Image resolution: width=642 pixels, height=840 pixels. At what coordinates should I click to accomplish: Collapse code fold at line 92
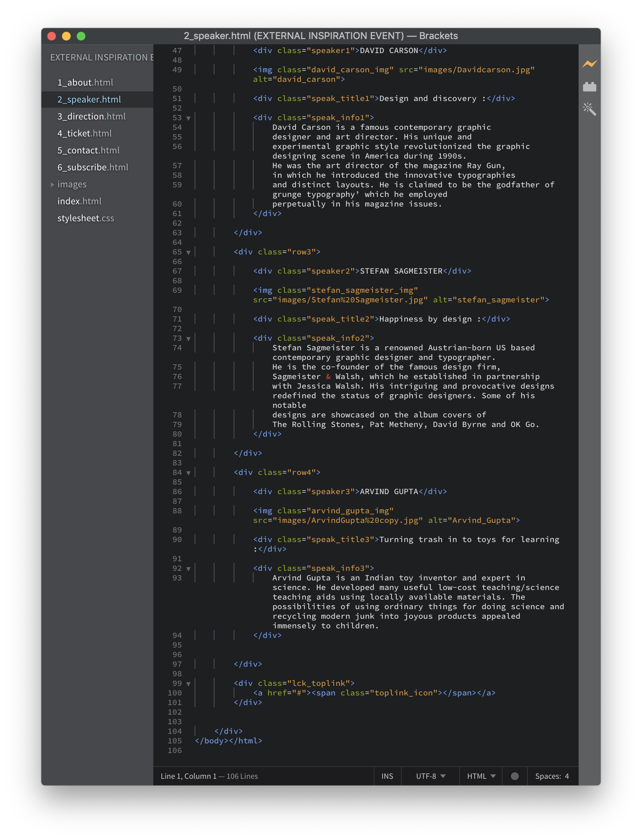click(188, 569)
